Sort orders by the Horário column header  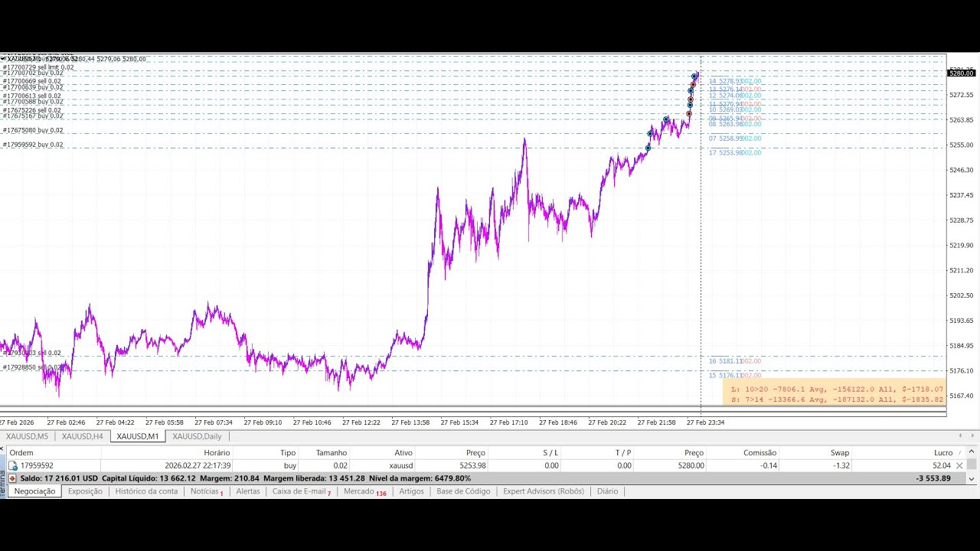point(217,453)
